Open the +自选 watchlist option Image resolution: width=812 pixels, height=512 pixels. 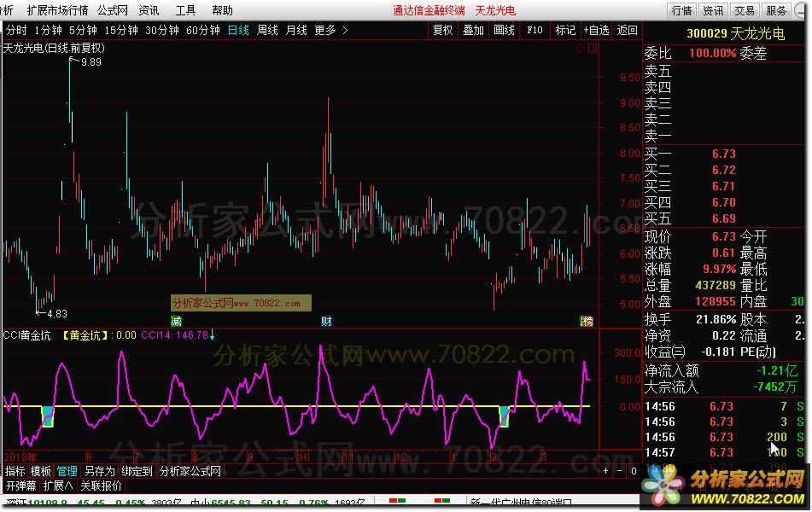pyautogui.click(x=597, y=30)
